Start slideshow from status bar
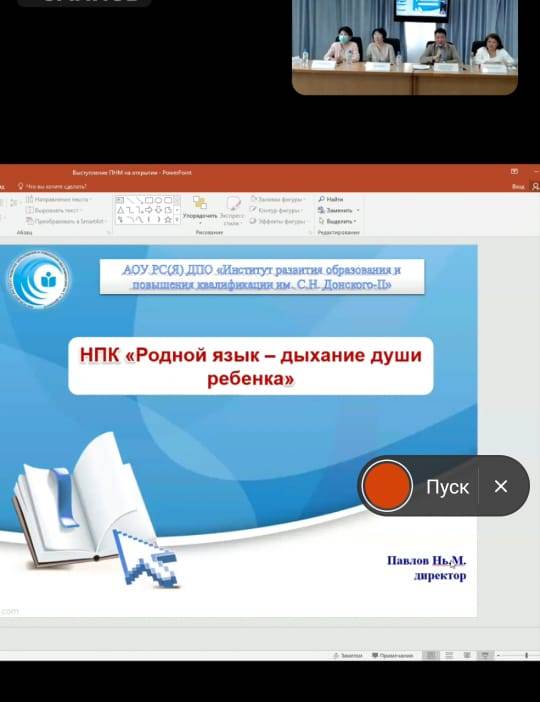Viewport: 540px width, 702px height. click(x=485, y=655)
